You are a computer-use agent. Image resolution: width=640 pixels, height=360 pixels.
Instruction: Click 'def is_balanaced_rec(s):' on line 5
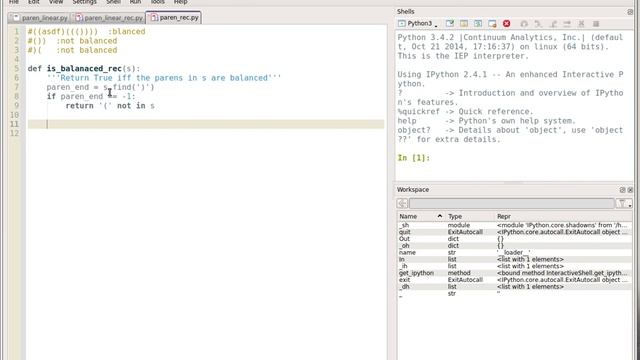point(84,69)
